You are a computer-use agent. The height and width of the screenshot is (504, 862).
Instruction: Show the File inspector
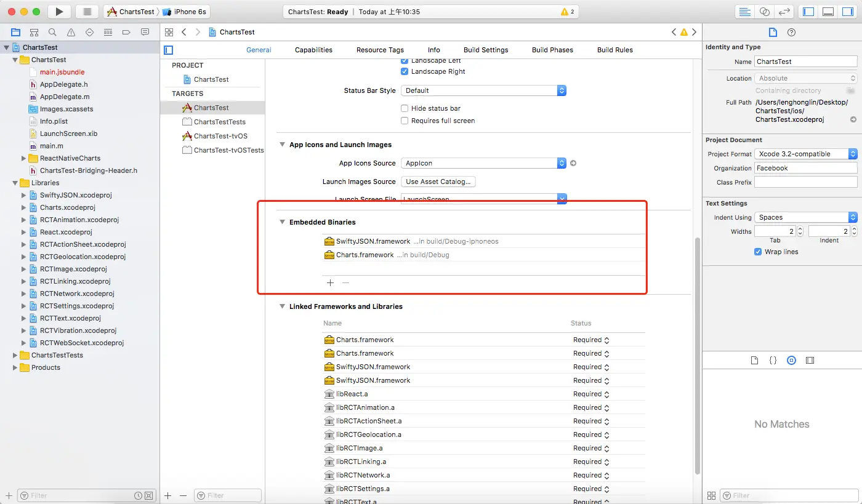coord(773,32)
